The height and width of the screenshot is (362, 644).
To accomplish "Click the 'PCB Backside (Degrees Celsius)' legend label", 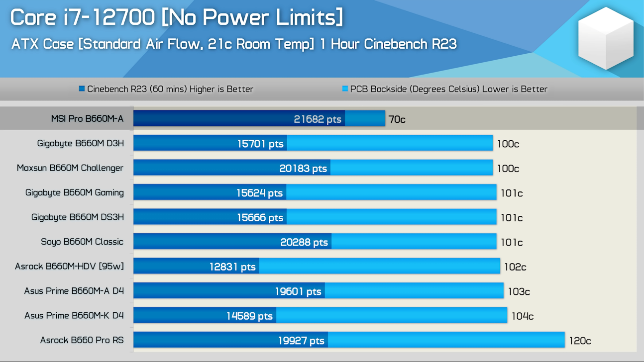I will (449, 90).
